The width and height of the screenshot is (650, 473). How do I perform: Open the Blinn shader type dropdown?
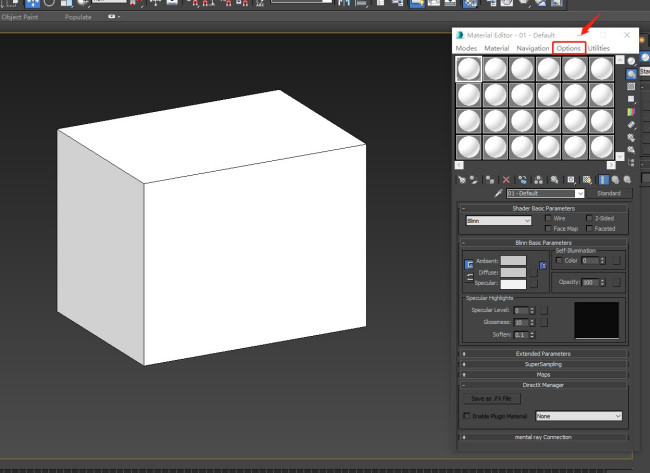point(499,221)
